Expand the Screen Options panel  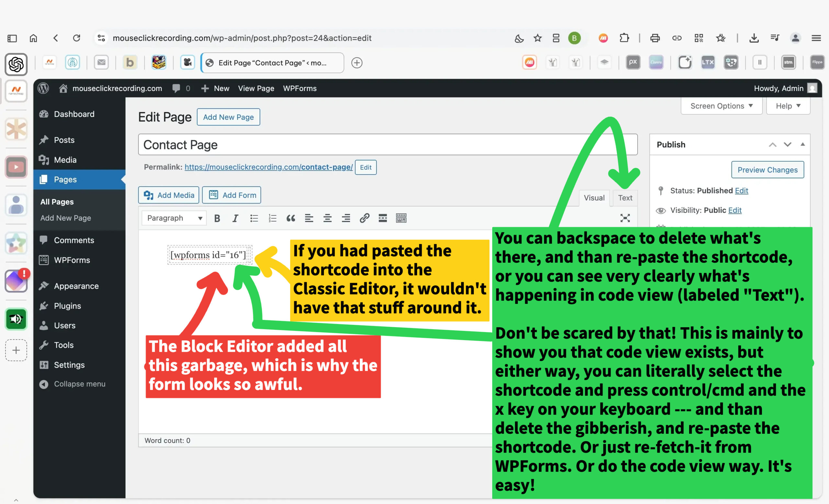tap(721, 106)
